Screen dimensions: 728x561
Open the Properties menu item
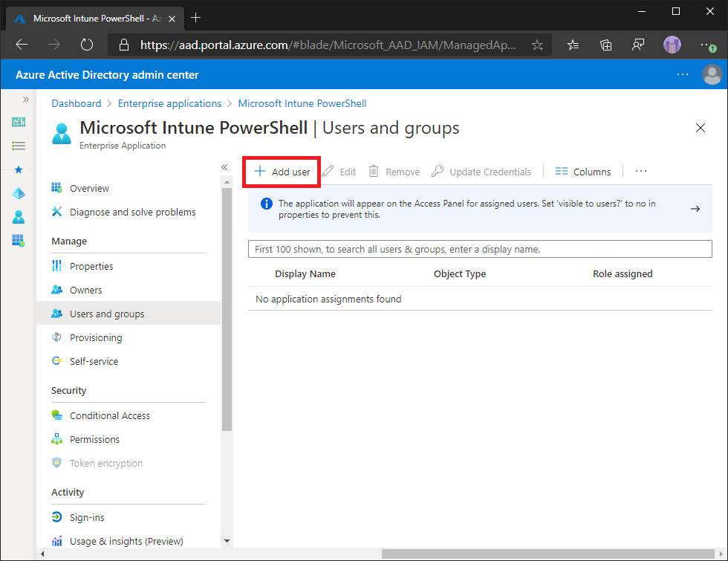[128, 266]
